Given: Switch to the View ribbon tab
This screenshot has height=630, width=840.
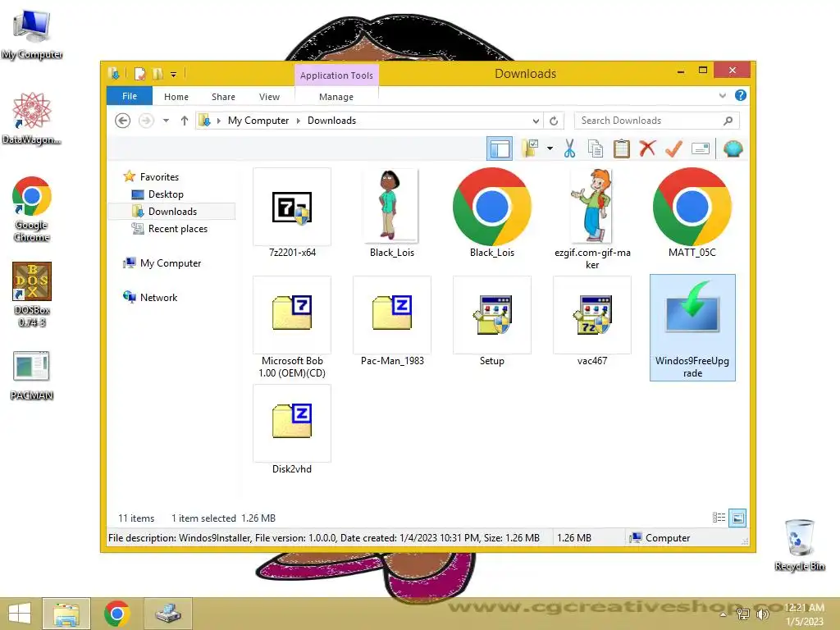Looking at the screenshot, I should tap(269, 97).
